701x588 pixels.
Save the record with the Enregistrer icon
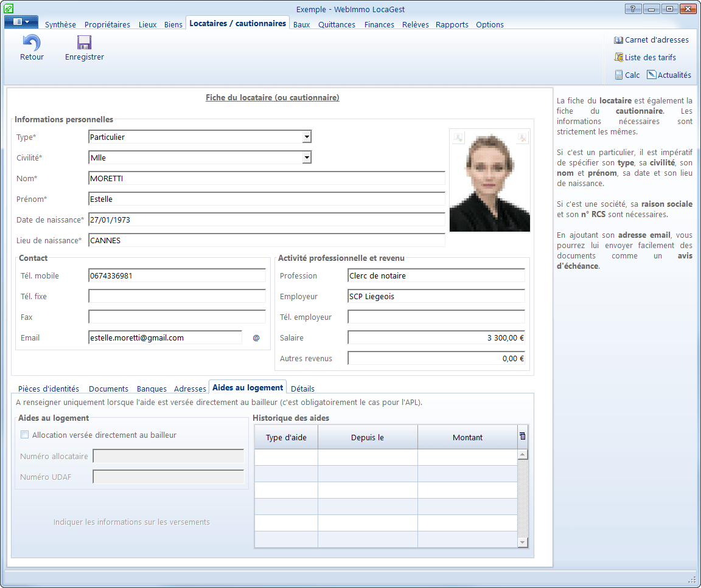click(84, 43)
